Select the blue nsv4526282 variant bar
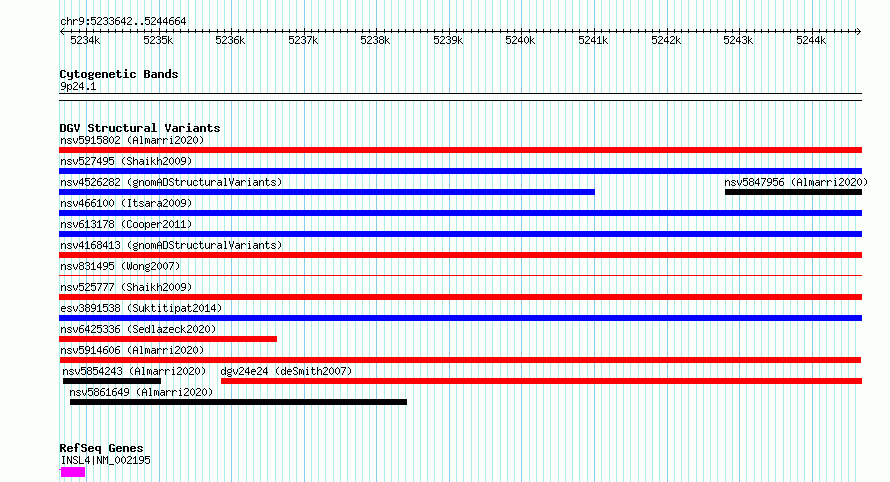 click(327, 192)
